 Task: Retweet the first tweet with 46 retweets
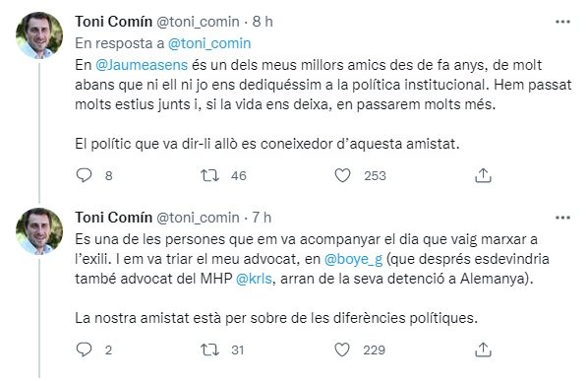[x=209, y=175]
